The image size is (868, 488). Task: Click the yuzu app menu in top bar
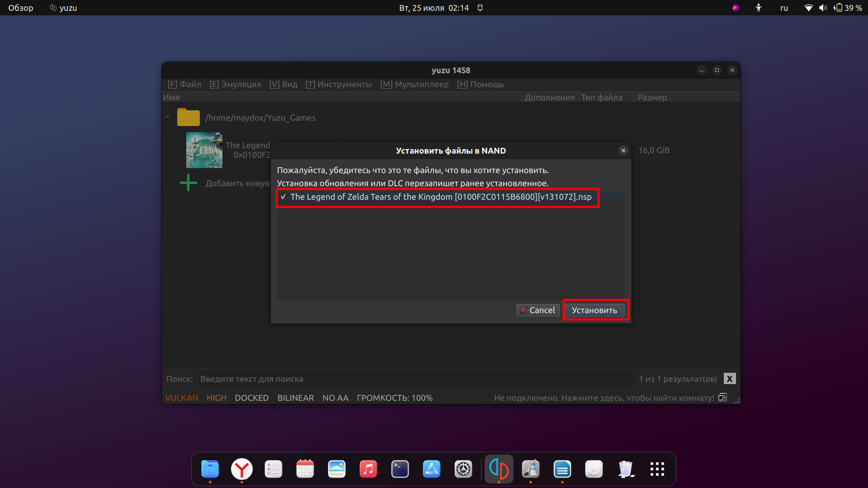pyautogui.click(x=63, y=8)
